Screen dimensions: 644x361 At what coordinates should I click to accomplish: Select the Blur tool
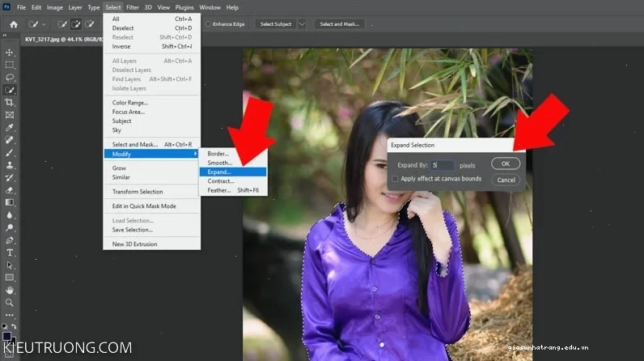tap(10, 215)
